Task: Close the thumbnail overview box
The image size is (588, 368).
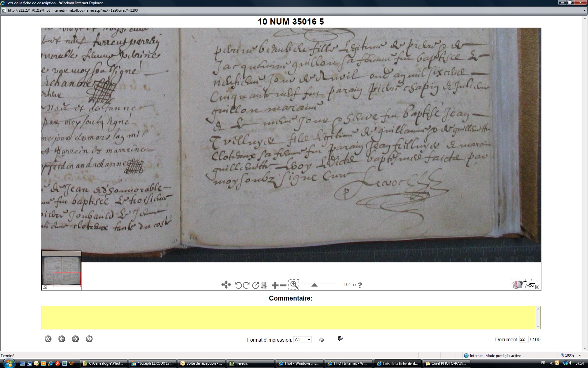Action: tap(45, 287)
